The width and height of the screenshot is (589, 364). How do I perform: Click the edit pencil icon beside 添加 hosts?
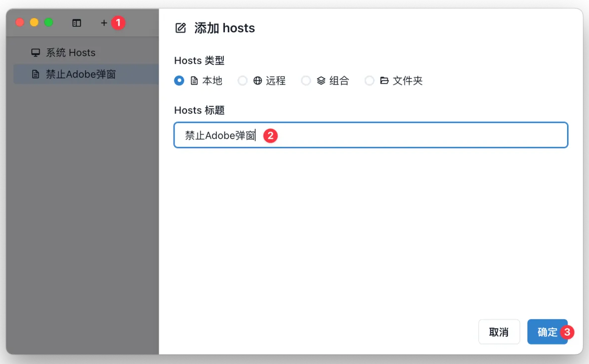181,28
